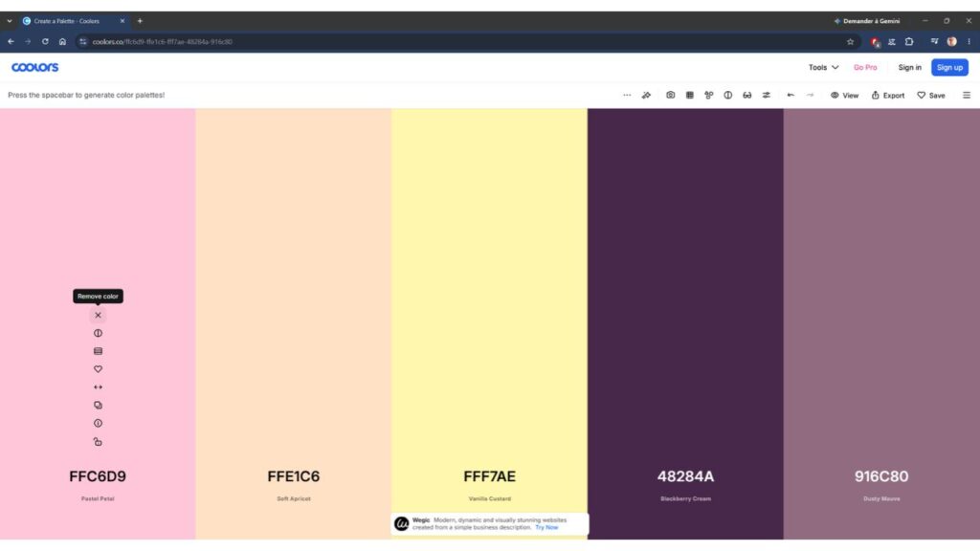Image resolution: width=980 pixels, height=551 pixels.
Task: Open the three-dots more options menu
Action: tap(627, 95)
